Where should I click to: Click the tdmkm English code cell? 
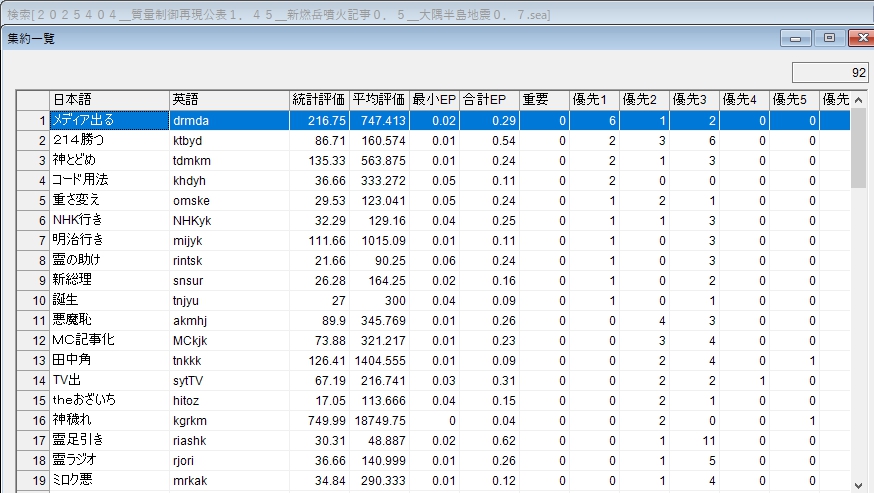[229, 161]
